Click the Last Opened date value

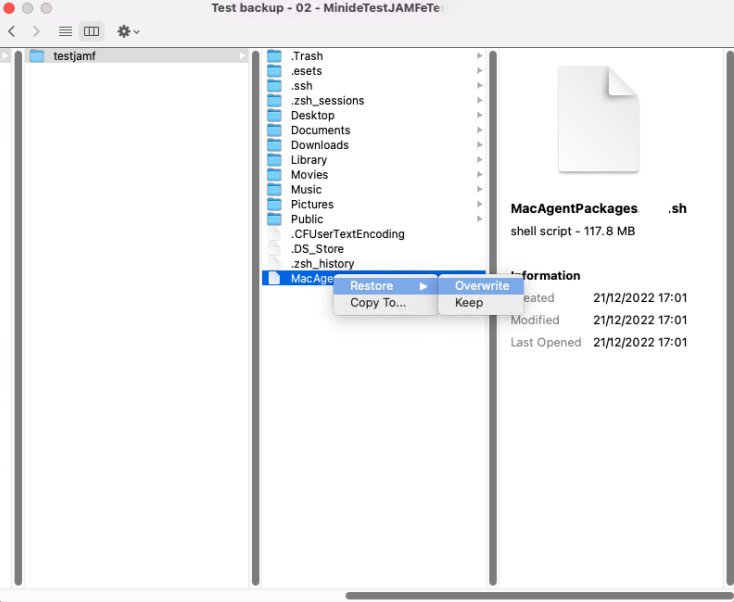[640, 343]
